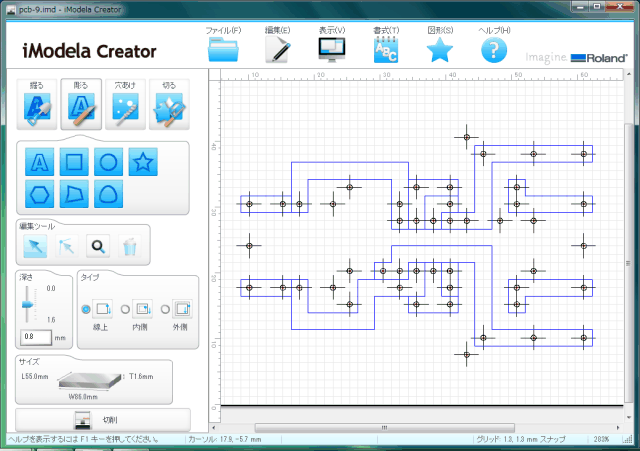Click the W86.0mm size label
This screenshot has height=451, width=640.
tap(83, 397)
